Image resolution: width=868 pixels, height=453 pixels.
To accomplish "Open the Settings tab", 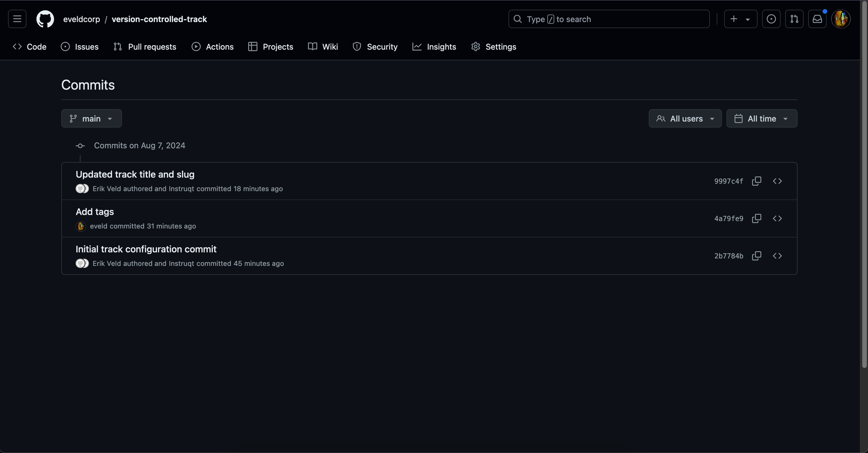I will 493,47.
